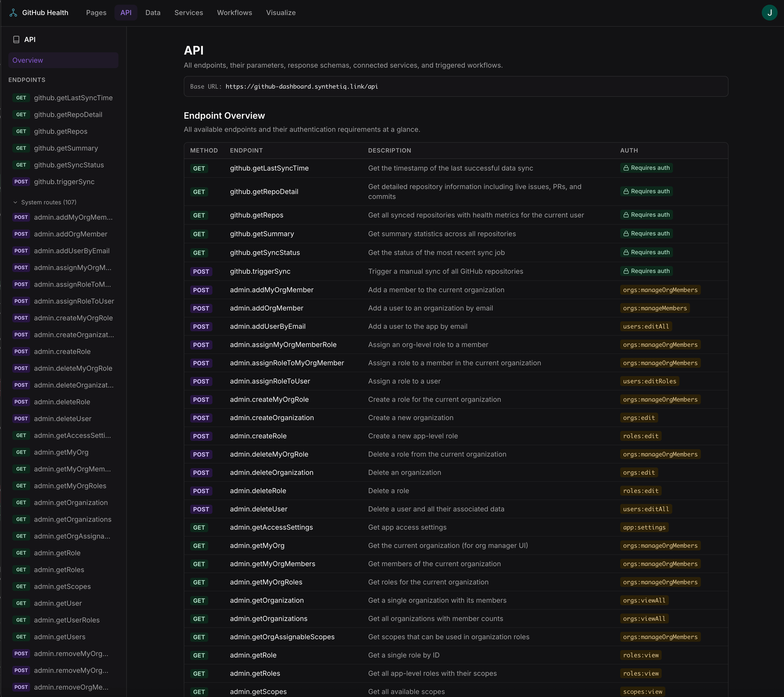Click github.getRepoDetail in the table

tap(264, 192)
